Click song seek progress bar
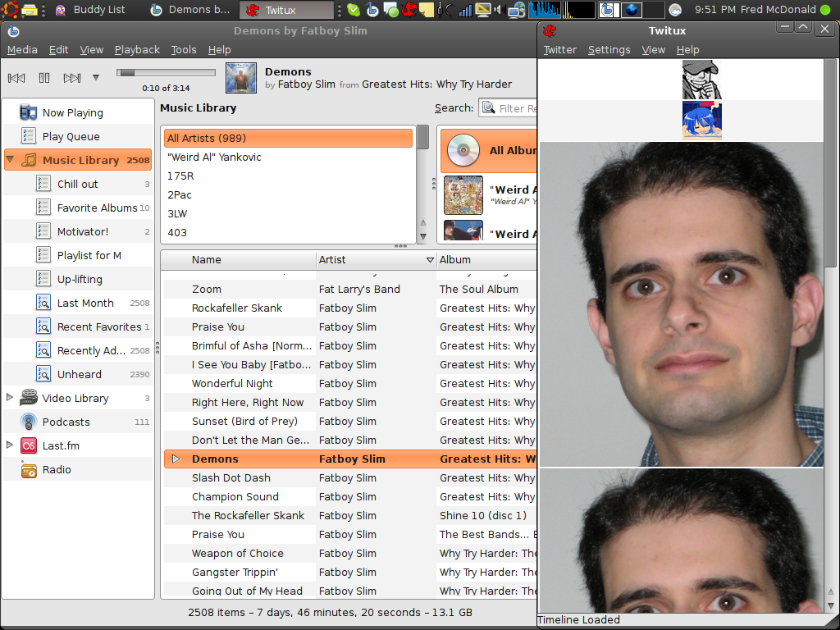This screenshot has height=630, width=840. coord(166,73)
